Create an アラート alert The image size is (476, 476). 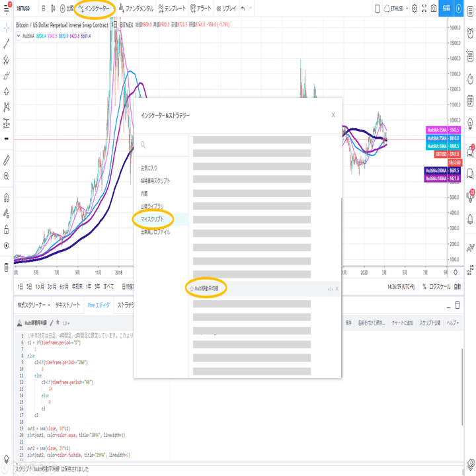pos(201,9)
